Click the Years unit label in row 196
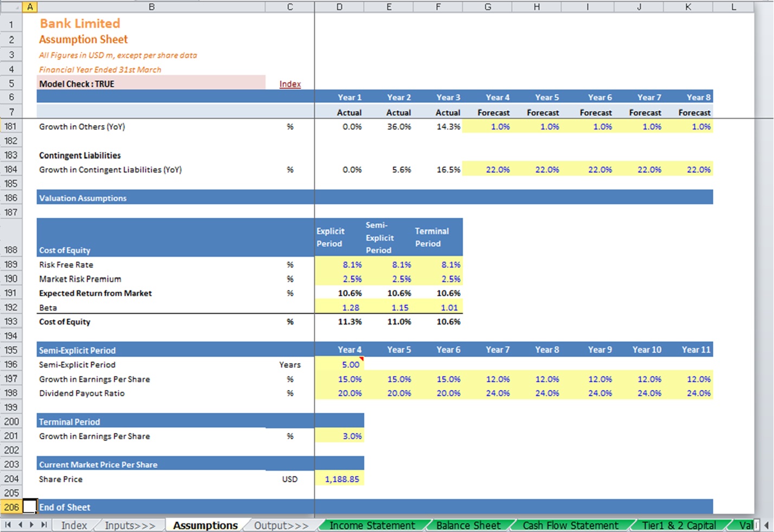The height and width of the screenshot is (532, 774). click(290, 365)
